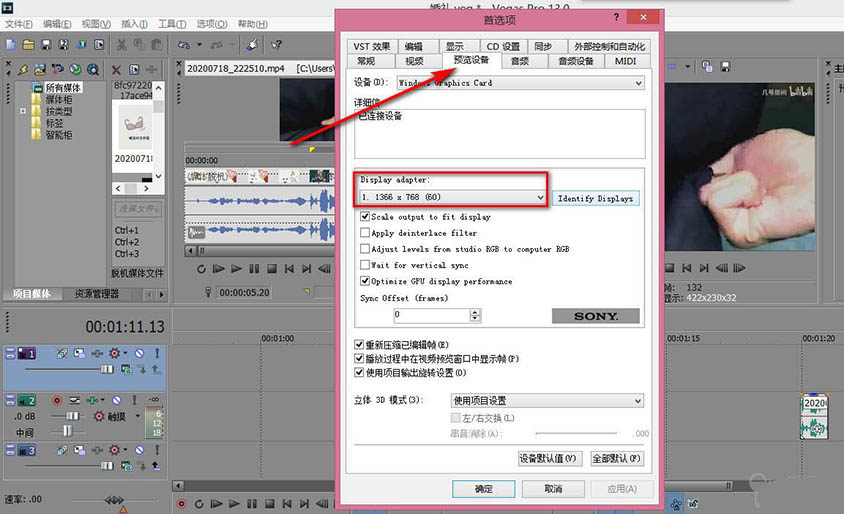Uncheck 使用项目输出旋转设置 option
Screen dimensions: 844x514
pyautogui.click(x=359, y=372)
